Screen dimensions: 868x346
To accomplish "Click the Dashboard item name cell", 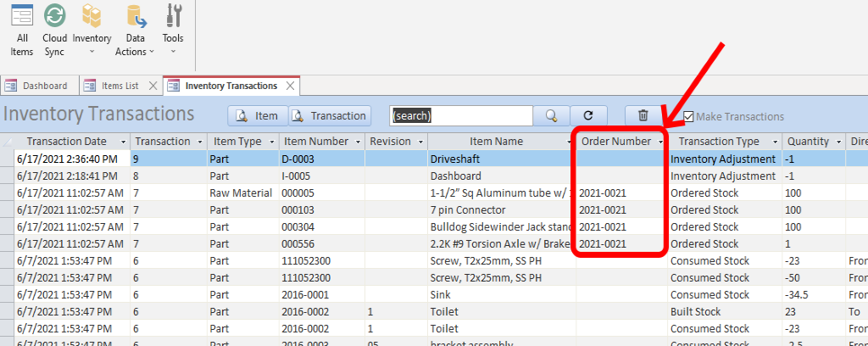I will (x=502, y=176).
